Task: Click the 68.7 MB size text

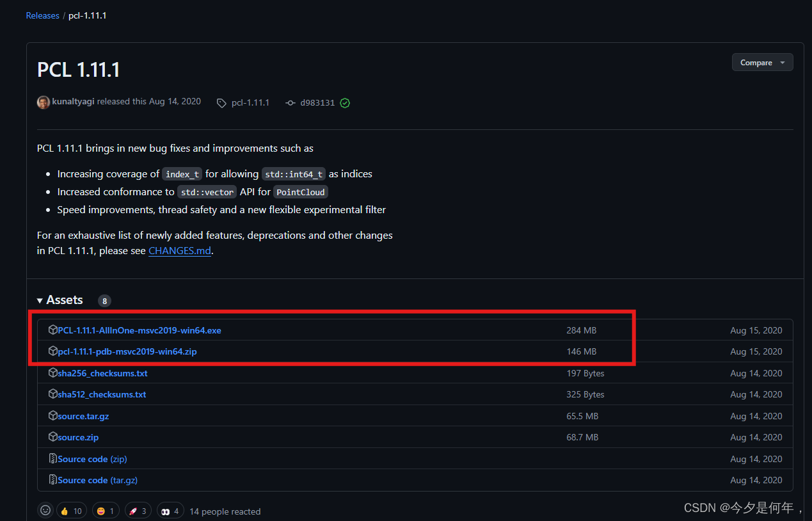Action: click(582, 437)
